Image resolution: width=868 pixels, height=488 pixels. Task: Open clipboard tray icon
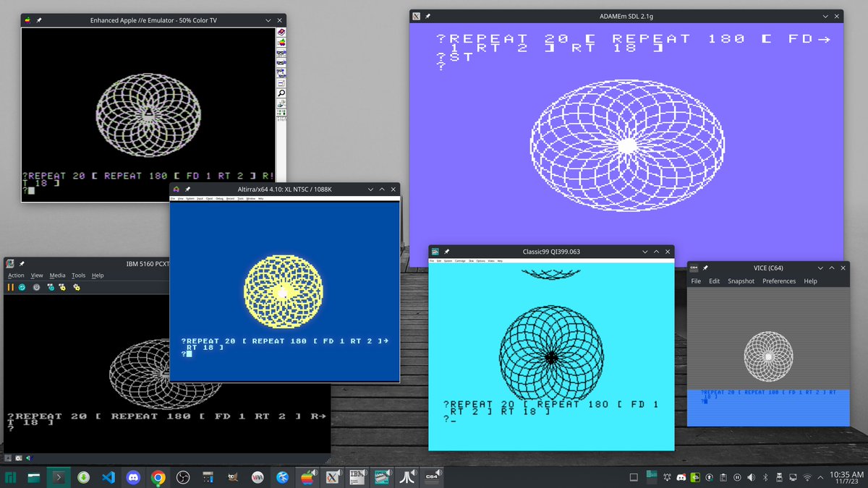coord(723,477)
